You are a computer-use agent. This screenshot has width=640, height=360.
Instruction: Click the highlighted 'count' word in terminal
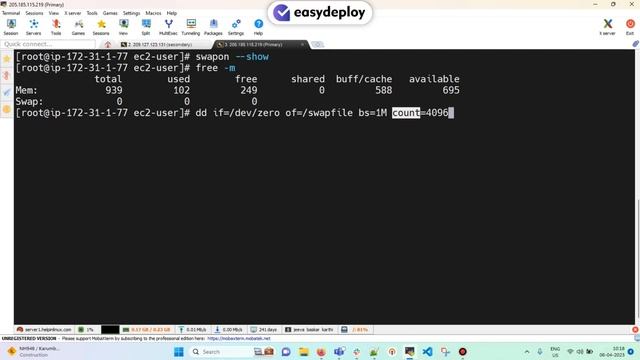tap(406, 113)
